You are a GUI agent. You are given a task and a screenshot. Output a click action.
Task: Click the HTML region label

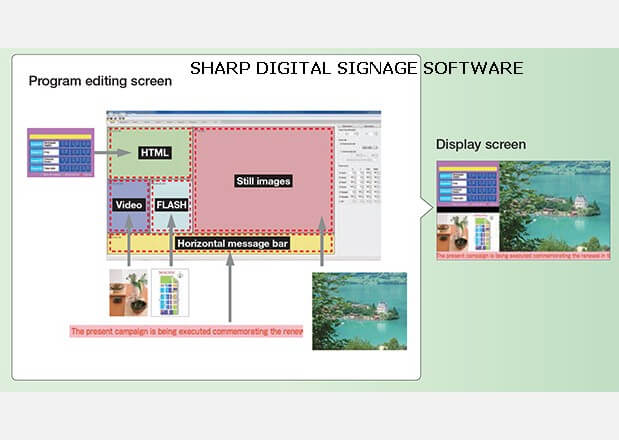coord(155,152)
